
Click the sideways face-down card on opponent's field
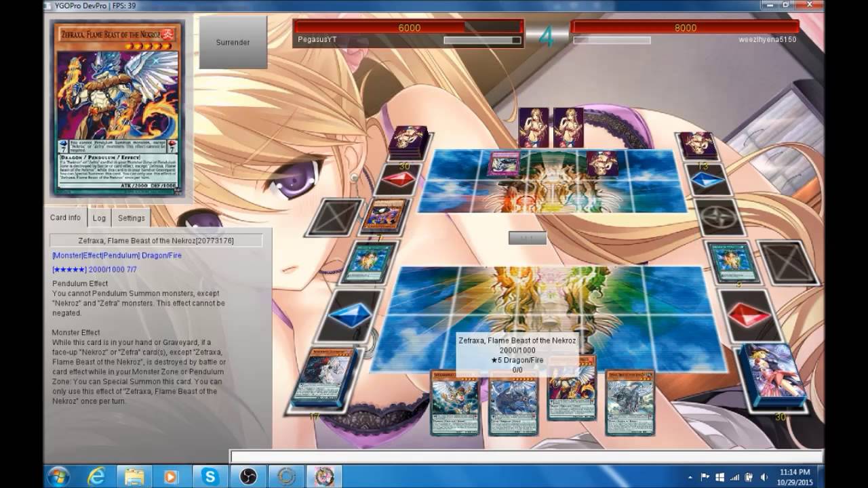click(x=602, y=163)
